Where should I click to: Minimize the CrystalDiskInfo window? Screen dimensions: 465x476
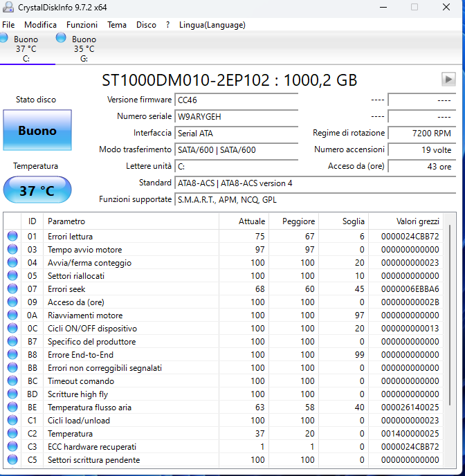(383, 7)
